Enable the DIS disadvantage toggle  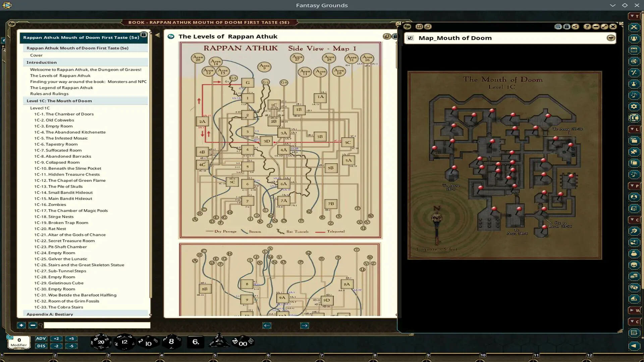pos(41,346)
